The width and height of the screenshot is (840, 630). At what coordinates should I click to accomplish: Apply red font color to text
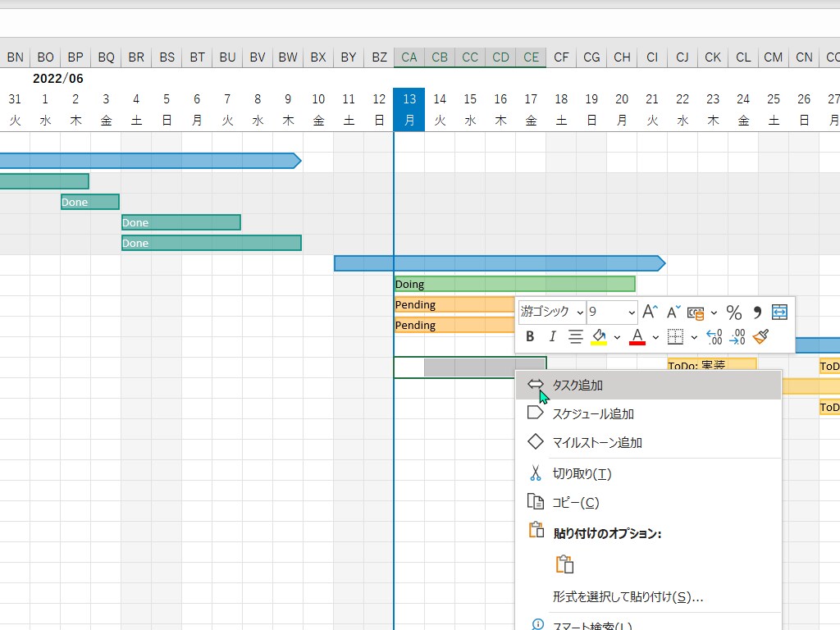[x=637, y=336]
